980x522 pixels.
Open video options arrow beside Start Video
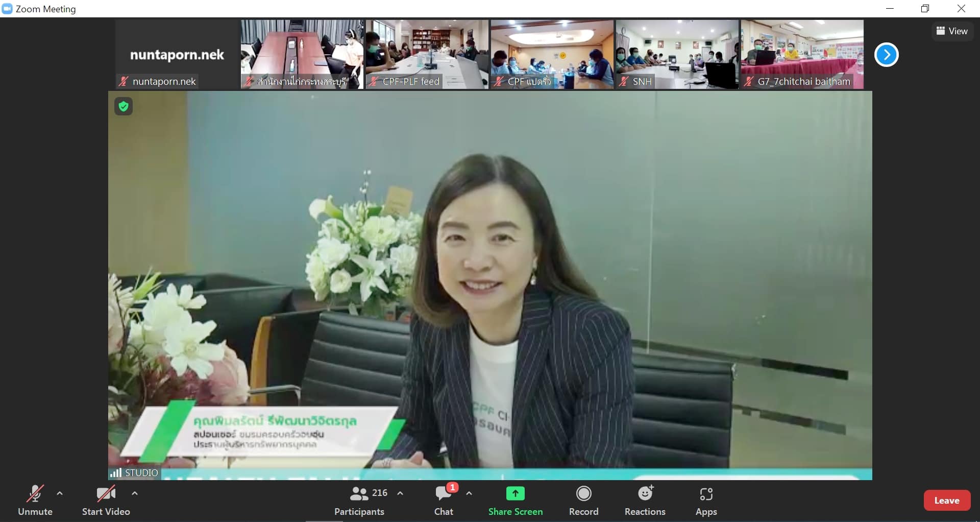tap(135, 493)
